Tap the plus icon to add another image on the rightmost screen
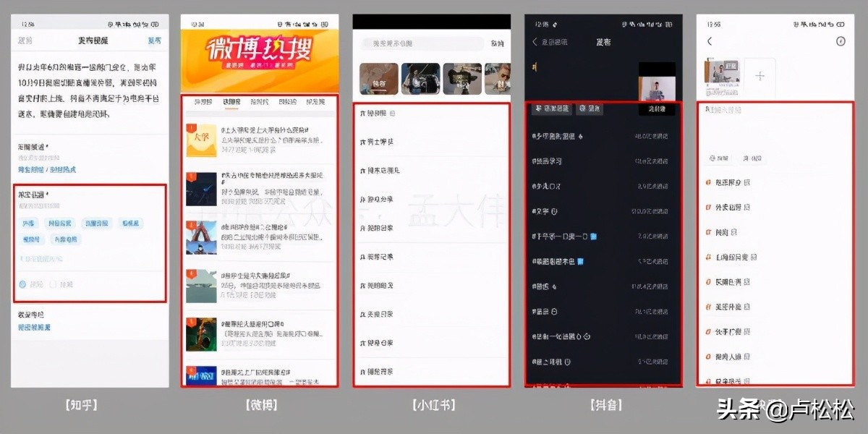This screenshot has width=868, height=434. coord(760,75)
